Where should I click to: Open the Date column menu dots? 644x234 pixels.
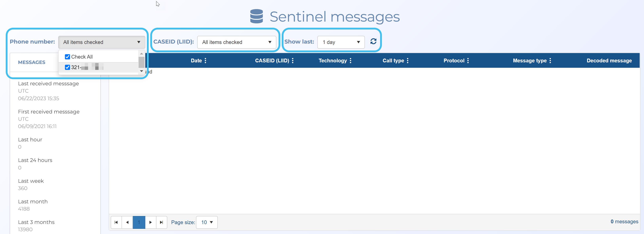tap(205, 61)
